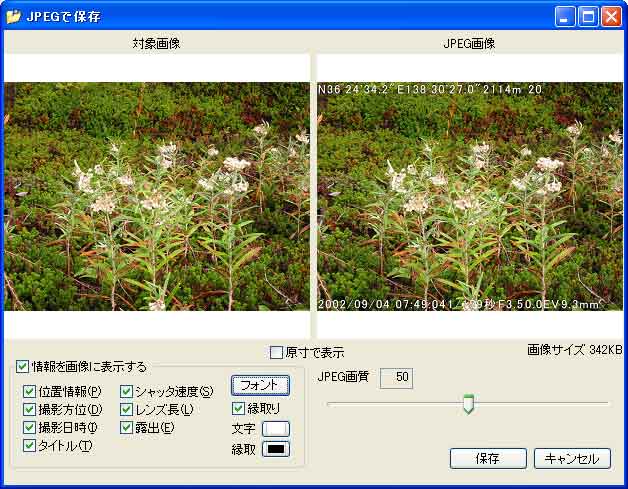Image resolution: width=628 pixels, height=489 pixels.
Task: Click the 対象画像 source image preview
Action: click(x=157, y=196)
